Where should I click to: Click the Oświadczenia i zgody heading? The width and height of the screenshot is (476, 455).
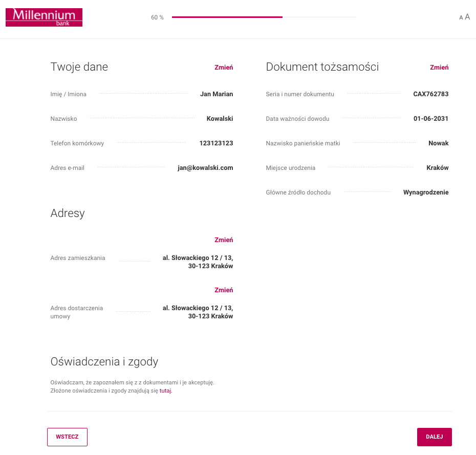coord(104,362)
